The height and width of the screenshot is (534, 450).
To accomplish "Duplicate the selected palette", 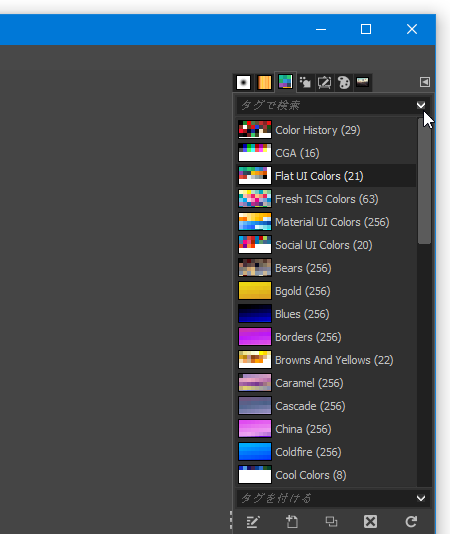I will coord(331,521).
